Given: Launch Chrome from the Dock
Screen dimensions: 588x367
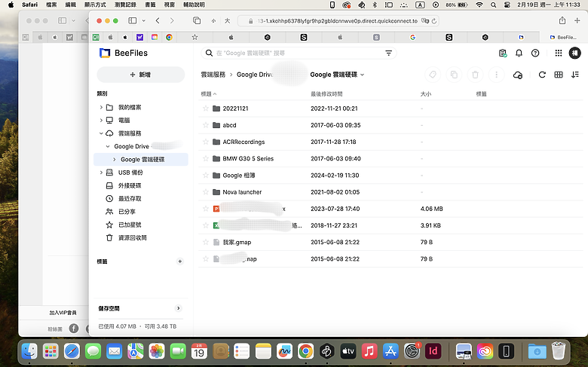Looking at the screenshot, I should pyautogui.click(x=305, y=351).
